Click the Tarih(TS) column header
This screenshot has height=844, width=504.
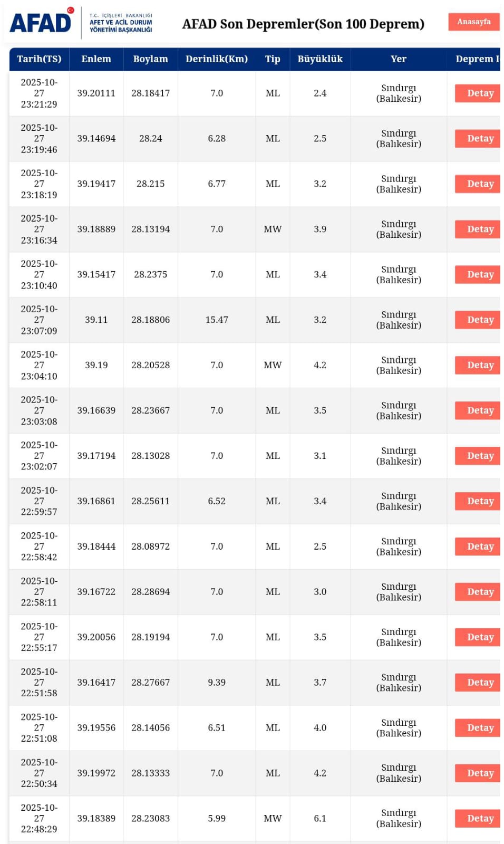pyautogui.click(x=39, y=59)
